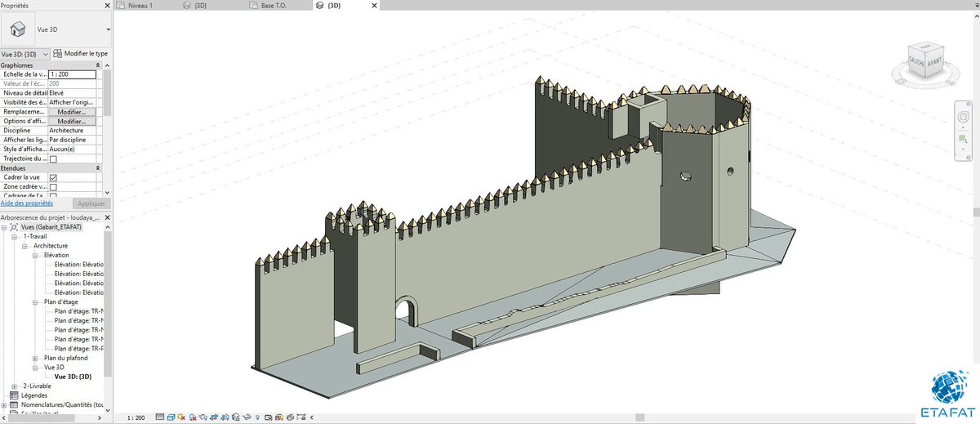
Task: Toggle the Show Analytical Model icon
Action: [x=278, y=417]
